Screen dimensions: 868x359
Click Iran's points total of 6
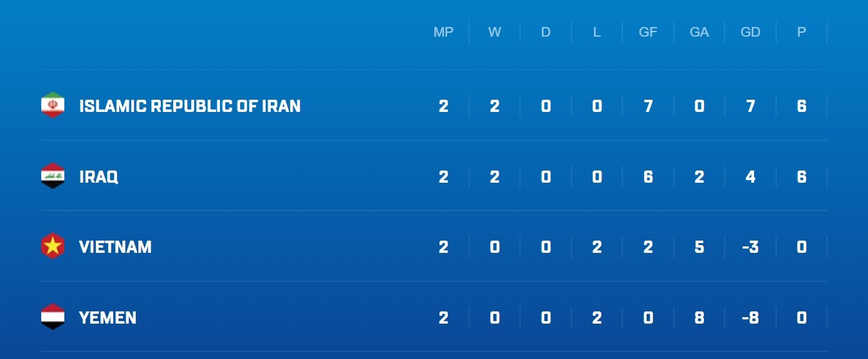(802, 106)
